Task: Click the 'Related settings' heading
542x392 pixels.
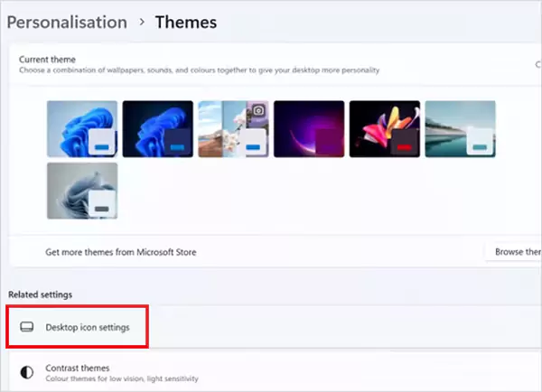Action: pos(40,294)
